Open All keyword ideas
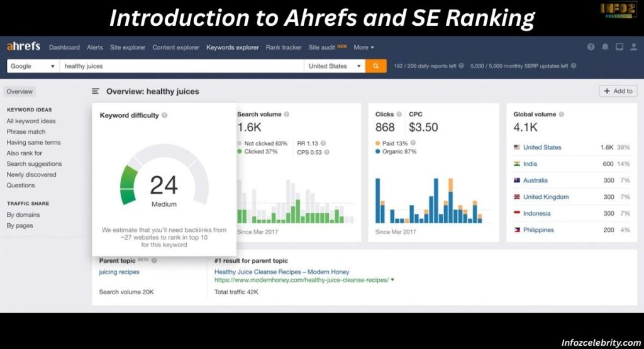Image resolution: width=644 pixels, height=349 pixels. pos(31,121)
